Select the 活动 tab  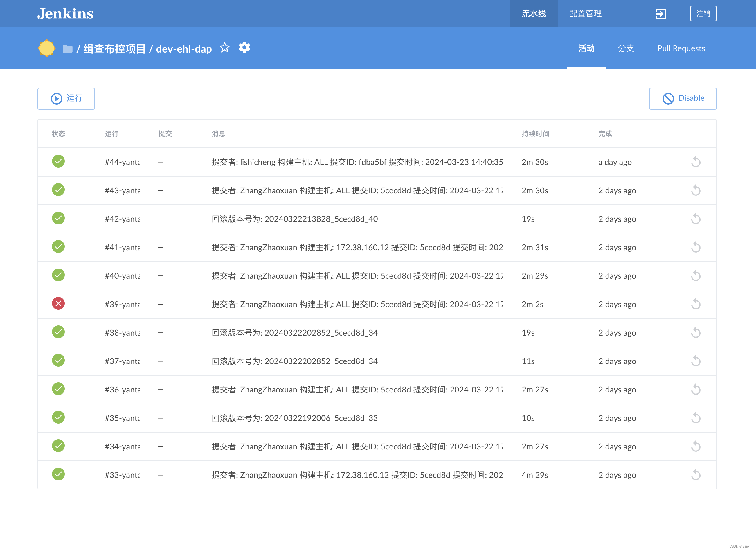tap(586, 48)
